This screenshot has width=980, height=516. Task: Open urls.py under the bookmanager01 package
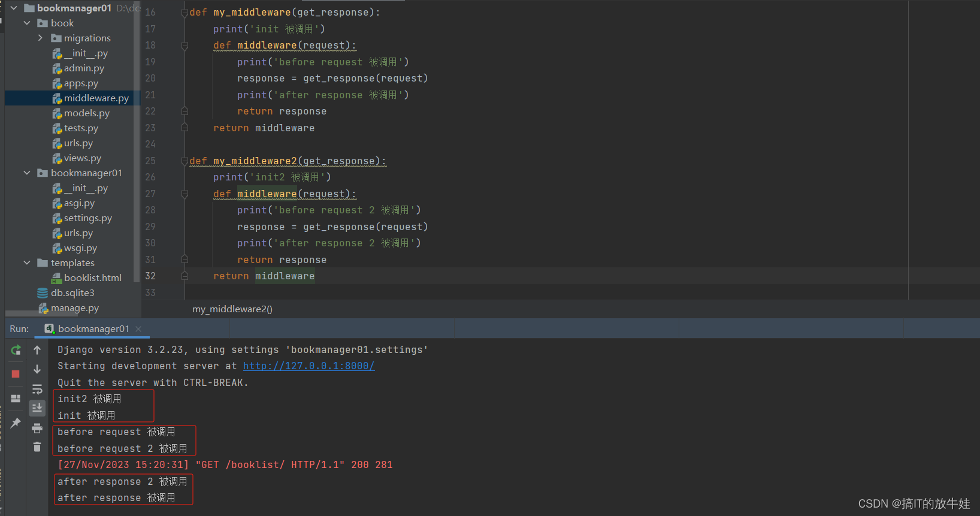pyautogui.click(x=72, y=233)
